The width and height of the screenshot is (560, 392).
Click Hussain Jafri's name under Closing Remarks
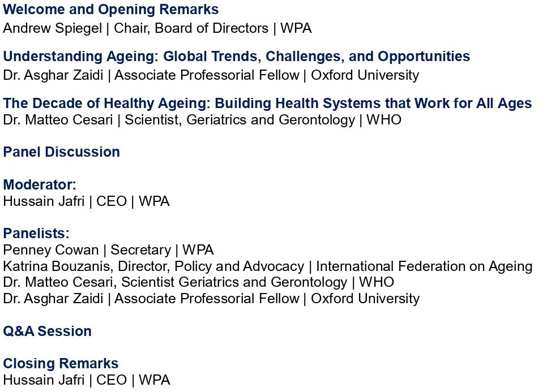[44, 380]
